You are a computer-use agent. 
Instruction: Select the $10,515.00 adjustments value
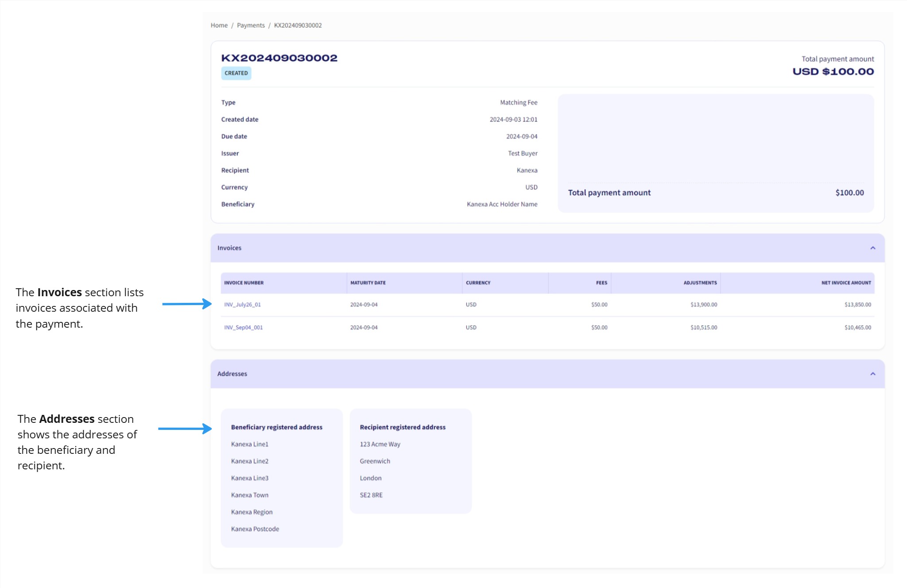(x=703, y=328)
